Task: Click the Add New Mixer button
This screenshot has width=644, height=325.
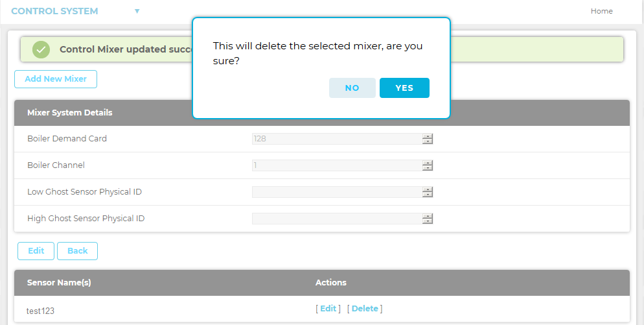Action: (56, 79)
